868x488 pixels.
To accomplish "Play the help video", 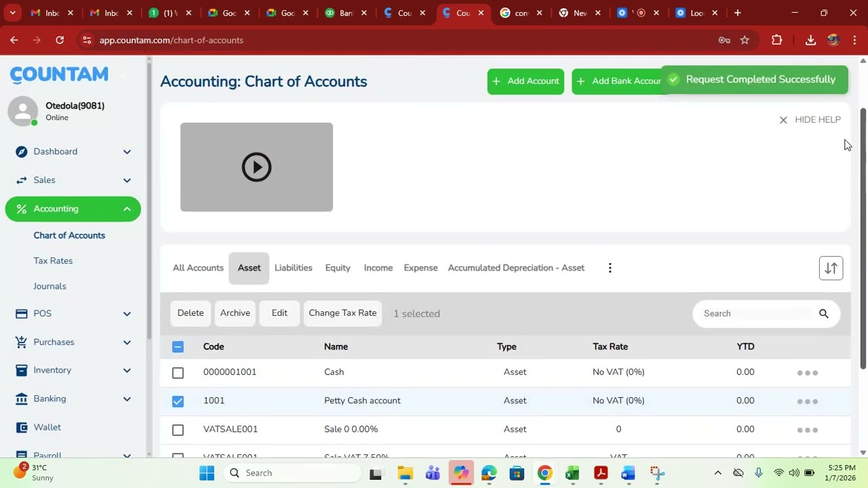I will (256, 167).
